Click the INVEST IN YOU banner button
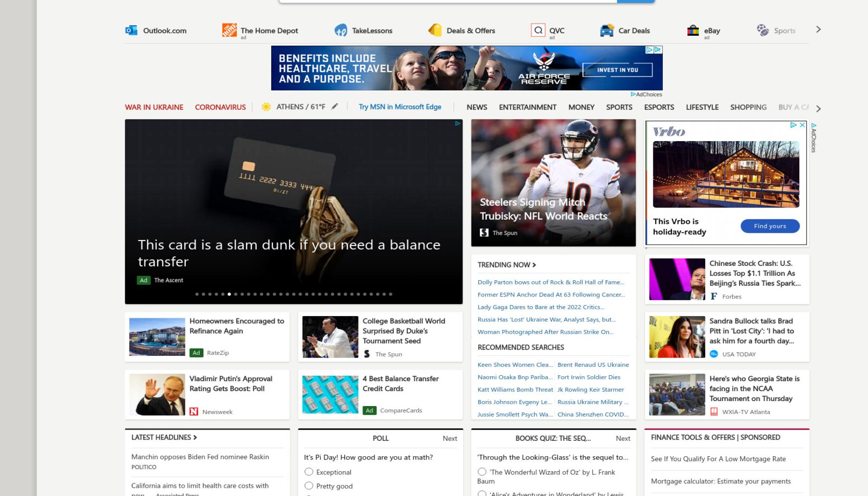The height and width of the screenshot is (496, 868). coord(618,70)
